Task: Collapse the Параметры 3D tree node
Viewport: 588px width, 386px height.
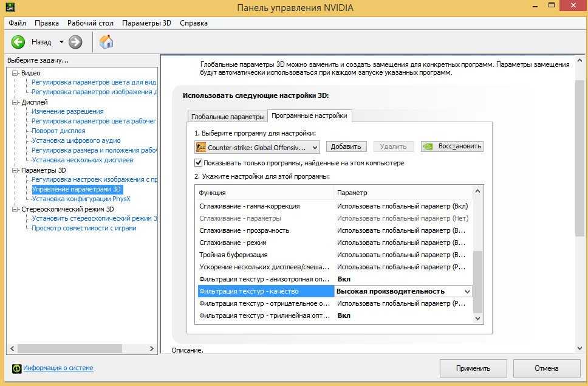Action: 16,170
